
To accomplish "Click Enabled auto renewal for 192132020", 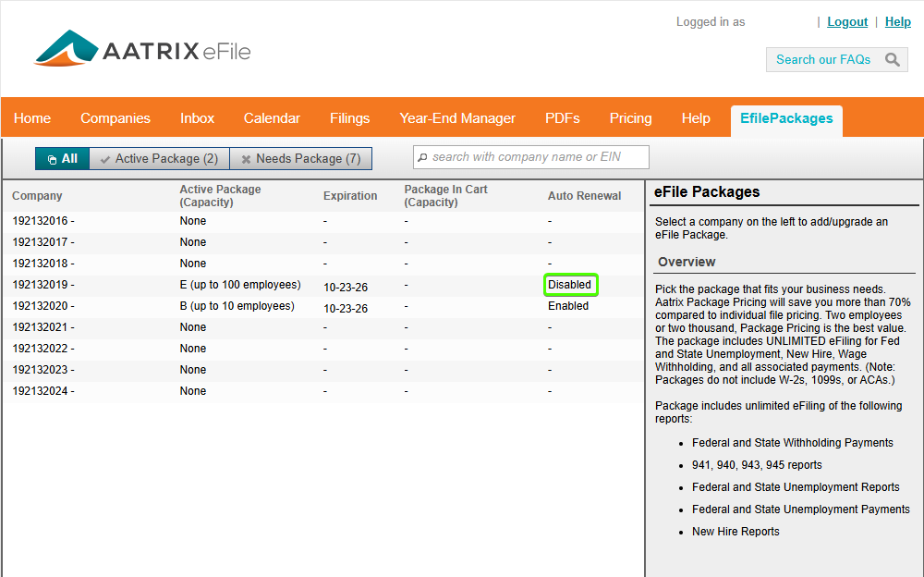I will coord(568,306).
